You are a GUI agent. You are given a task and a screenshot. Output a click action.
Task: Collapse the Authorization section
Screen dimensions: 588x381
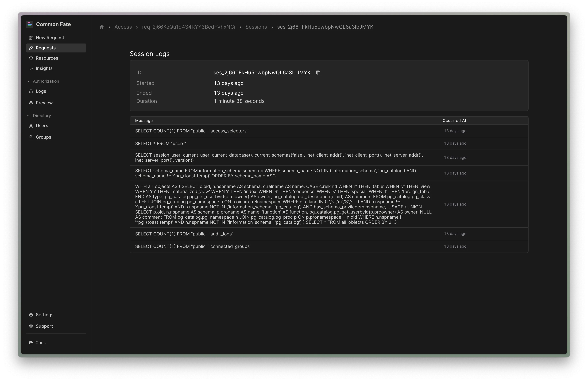pos(28,81)
